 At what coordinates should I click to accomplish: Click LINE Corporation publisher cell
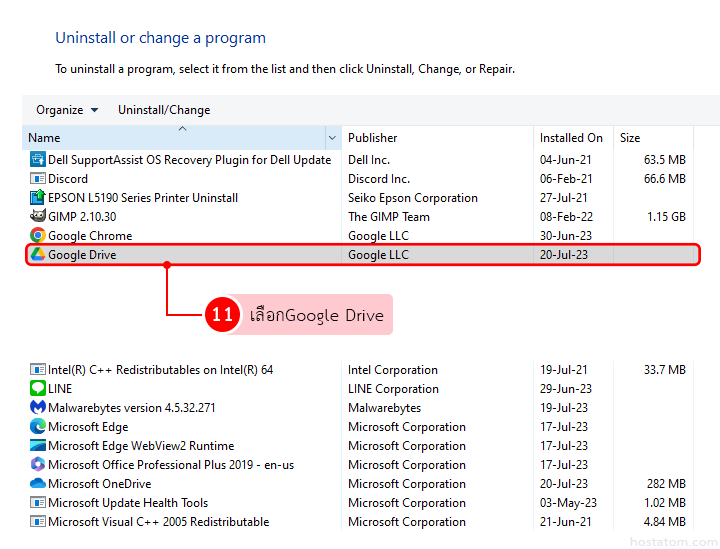[x=393, y=389]
